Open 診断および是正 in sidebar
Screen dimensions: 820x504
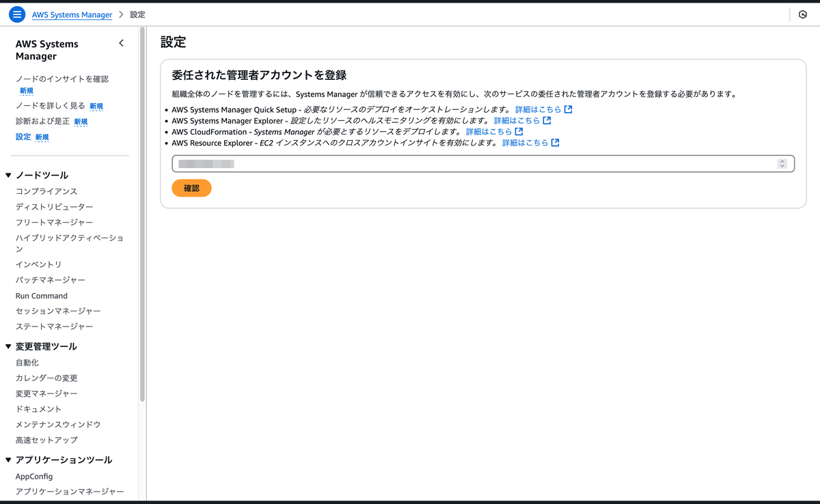pos(43,122)
